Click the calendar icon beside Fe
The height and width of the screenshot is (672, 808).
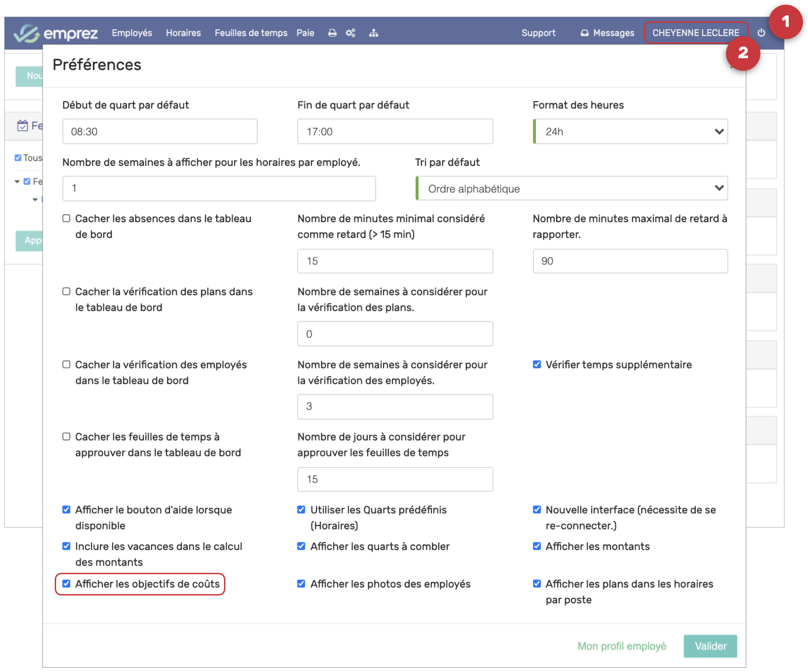point(22,125)
